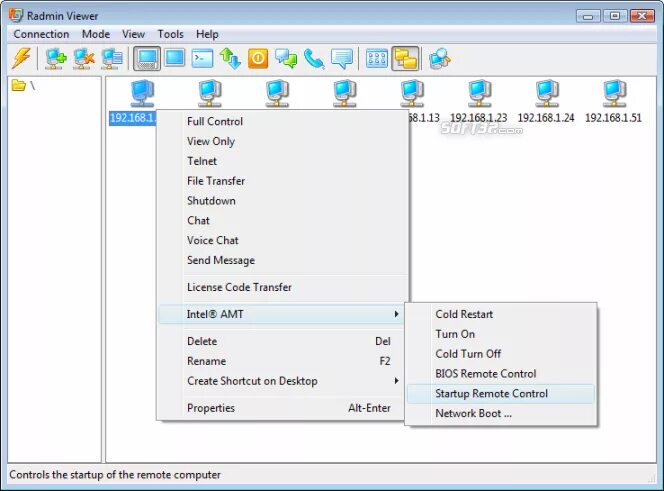Click the connection Properties toolbar icon
Screen dimensions: 664x491
[112, 58]
